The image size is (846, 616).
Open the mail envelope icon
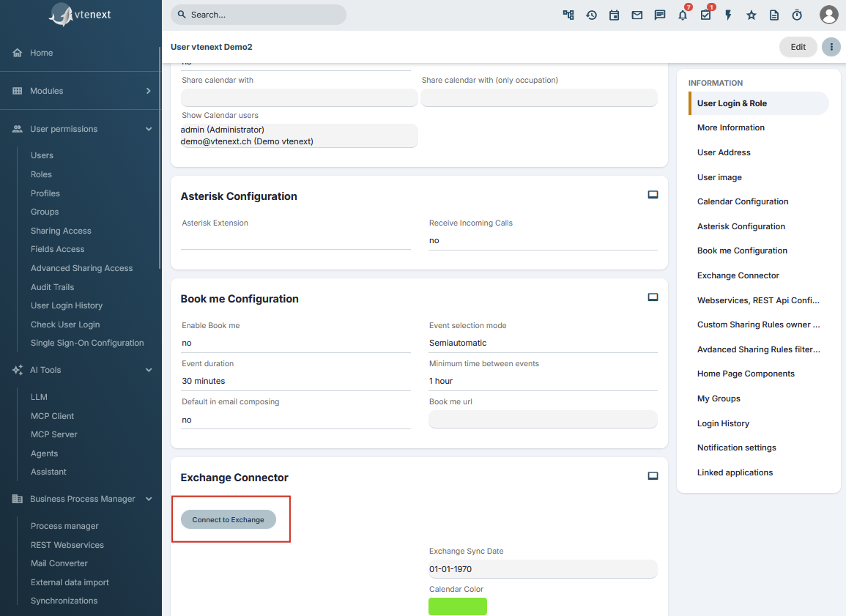point(637,15)
